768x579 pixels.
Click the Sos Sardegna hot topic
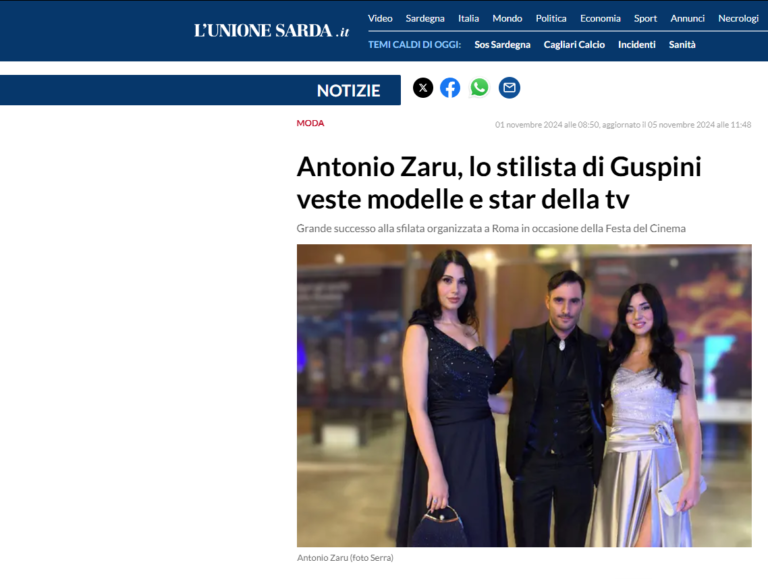click(x=502, y=45)
